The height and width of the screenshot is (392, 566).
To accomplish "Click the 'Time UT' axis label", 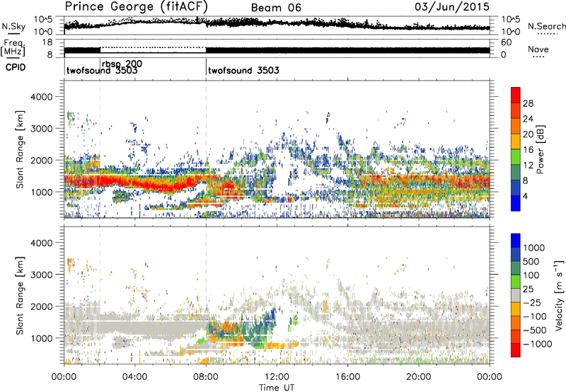I will pyautogui.click(x=277, y=388).
